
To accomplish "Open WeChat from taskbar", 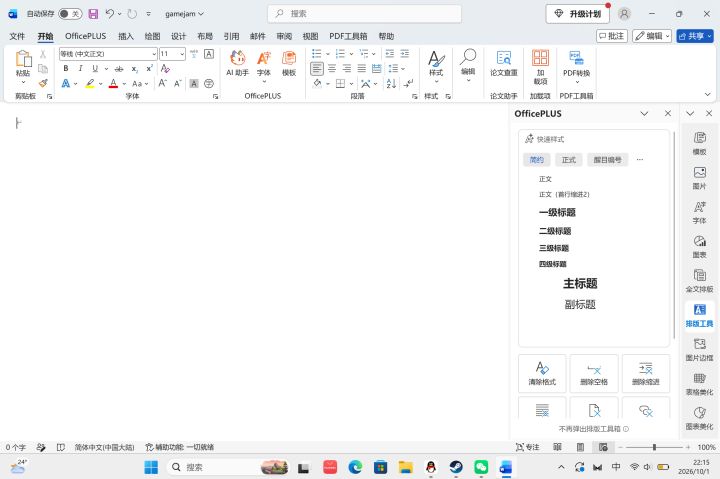I will tap(481, 468).
